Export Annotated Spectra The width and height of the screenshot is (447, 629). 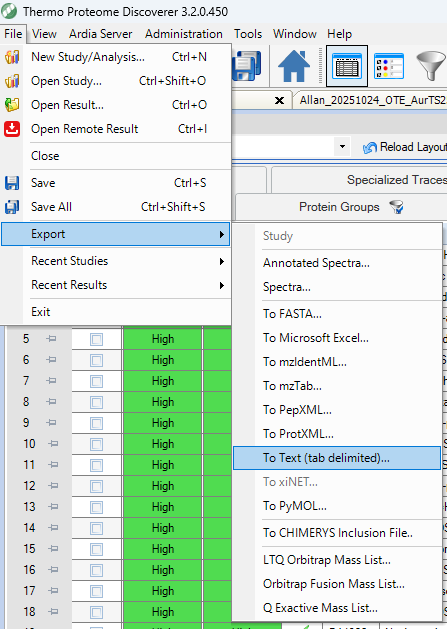coord(337,263)
